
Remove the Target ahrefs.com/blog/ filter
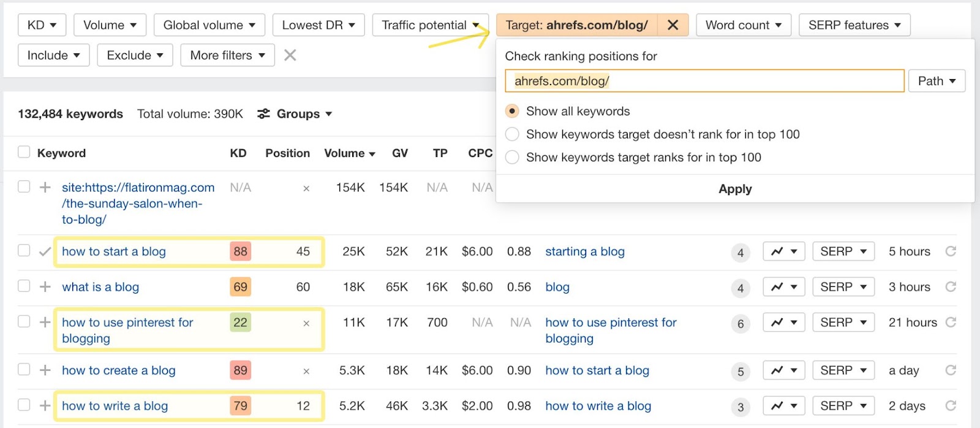[x=673, y=25]
